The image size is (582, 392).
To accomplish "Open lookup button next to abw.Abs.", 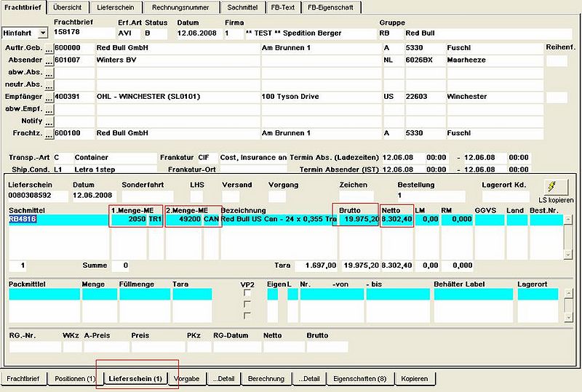I will pyautogui.click(x=49, y=73).
